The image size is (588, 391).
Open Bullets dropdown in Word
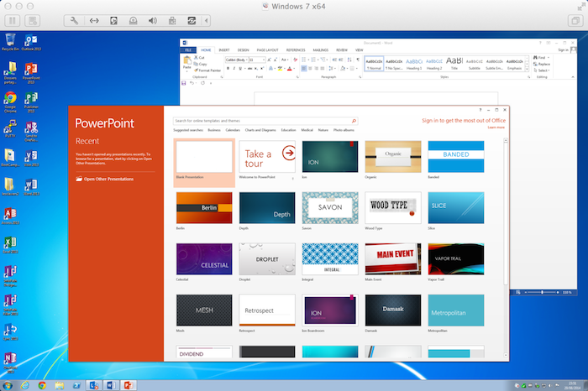click(x=308, y=60)
